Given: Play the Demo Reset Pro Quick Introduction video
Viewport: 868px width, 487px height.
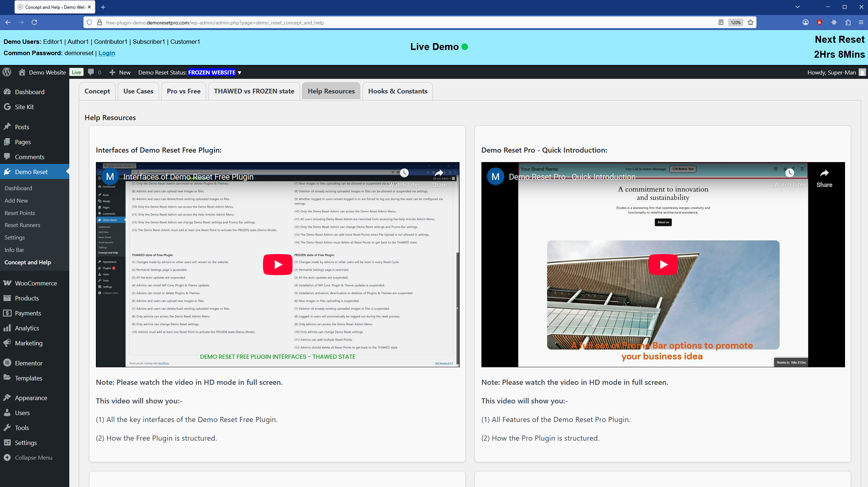Looking at the screenshot, I should coord(663,264).
